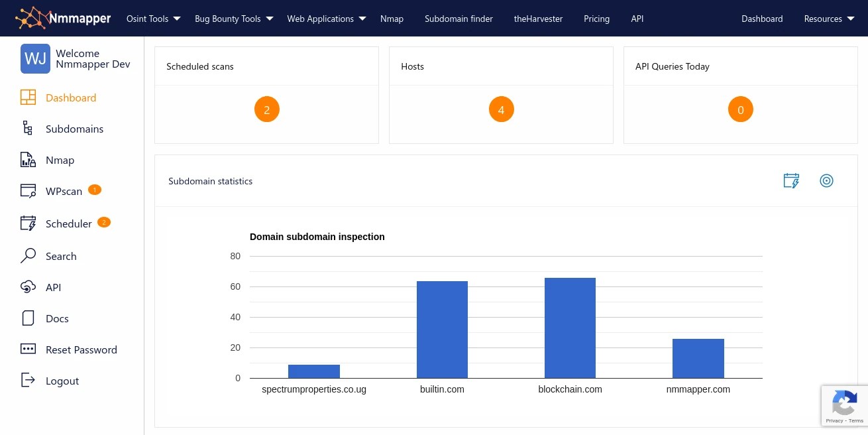Open the Docs sidebar link
The width and height of the screenshot is (868, 435).
[x=57, y=318]
